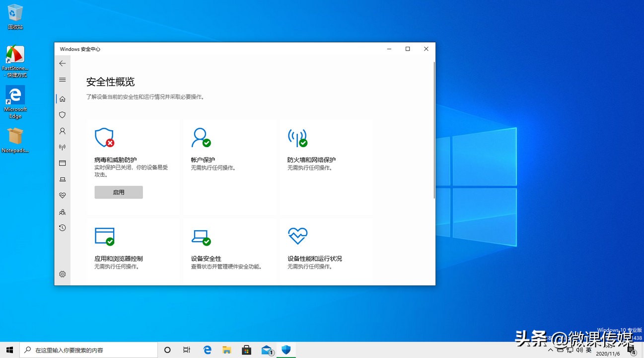Open 防火墙和网络保护 via sidebar wireless icon
This screenshot has height=358, width=644.
[62, 147]
